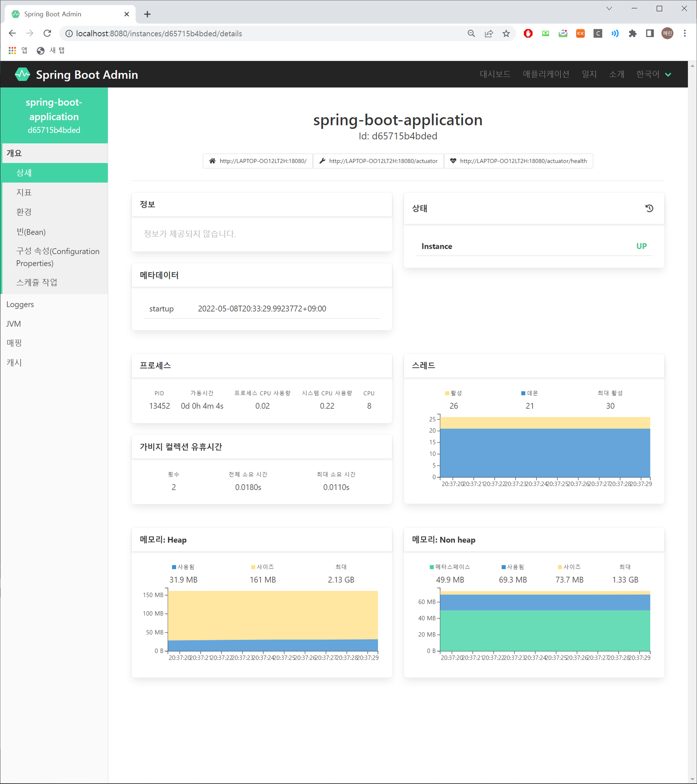Expand the Loggers sidebar section
697x784 pixels.
click(x=20, y=305)
